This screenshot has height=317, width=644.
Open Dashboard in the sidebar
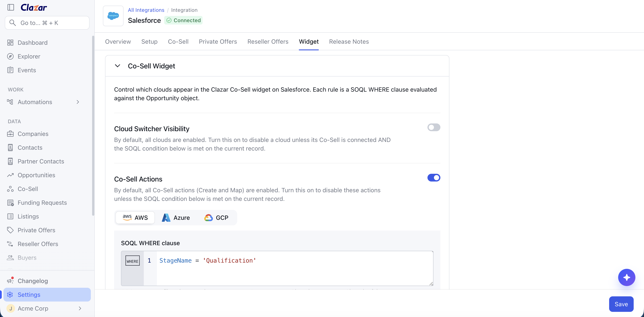click(47, 42)
